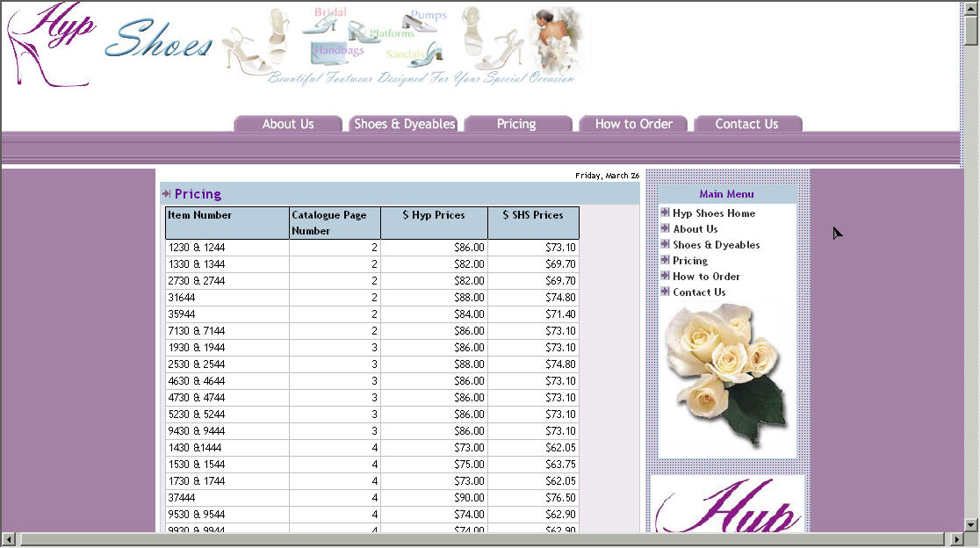Click the horizontal scrollbar right arrow

pyautogui.click(x=957, y=538)
